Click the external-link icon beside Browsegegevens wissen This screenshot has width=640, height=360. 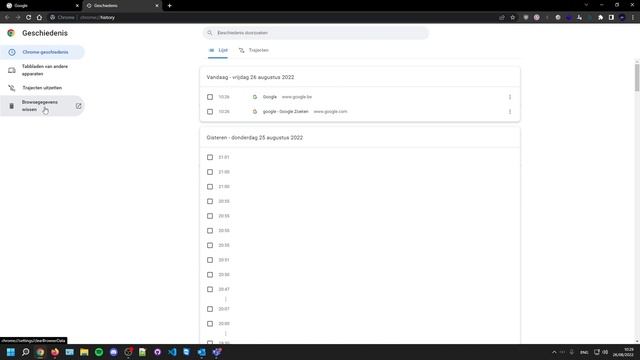pos(78,106)
